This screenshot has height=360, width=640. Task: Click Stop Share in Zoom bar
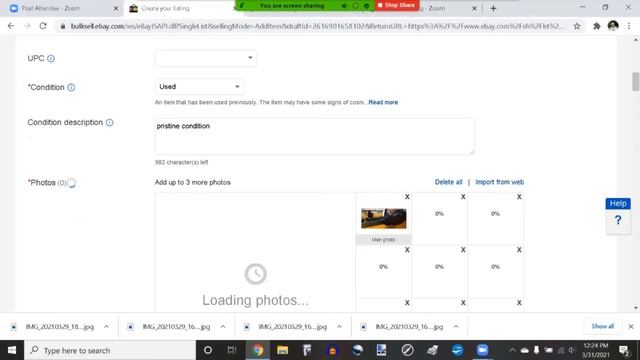pos(397,5)
